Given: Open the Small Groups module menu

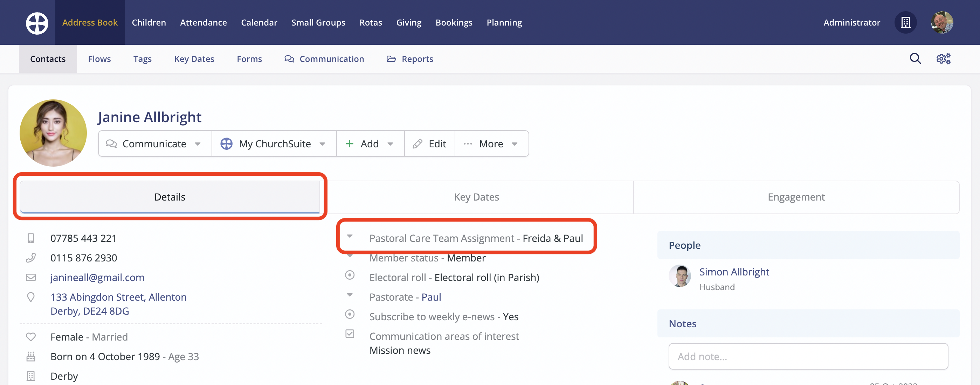Looking at the screenshot, I should 318,22.
